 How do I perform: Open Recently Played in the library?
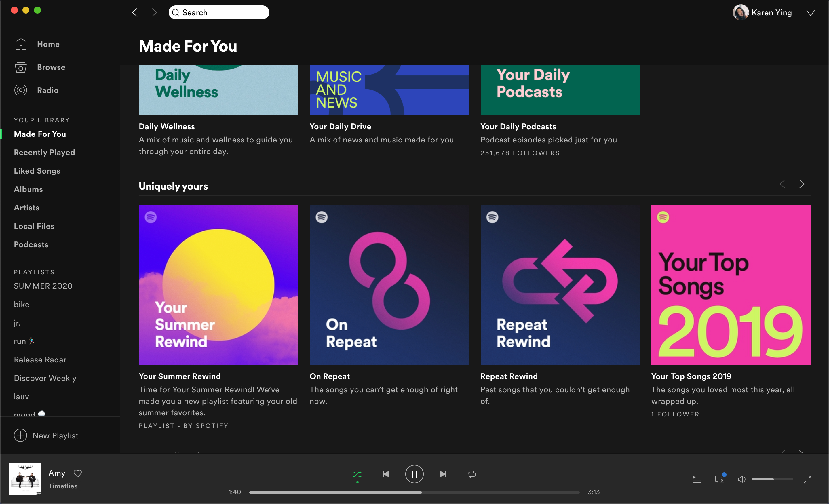click(x=44, y=153)
